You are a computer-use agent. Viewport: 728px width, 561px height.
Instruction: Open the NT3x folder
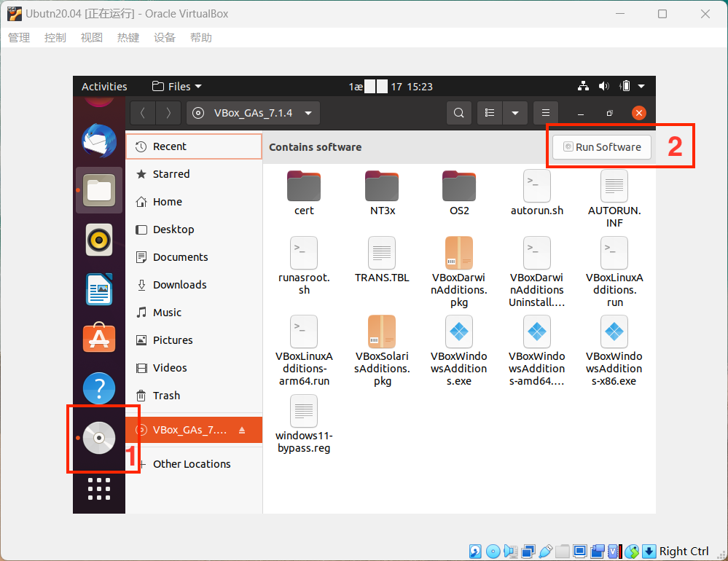click(382, 193)
